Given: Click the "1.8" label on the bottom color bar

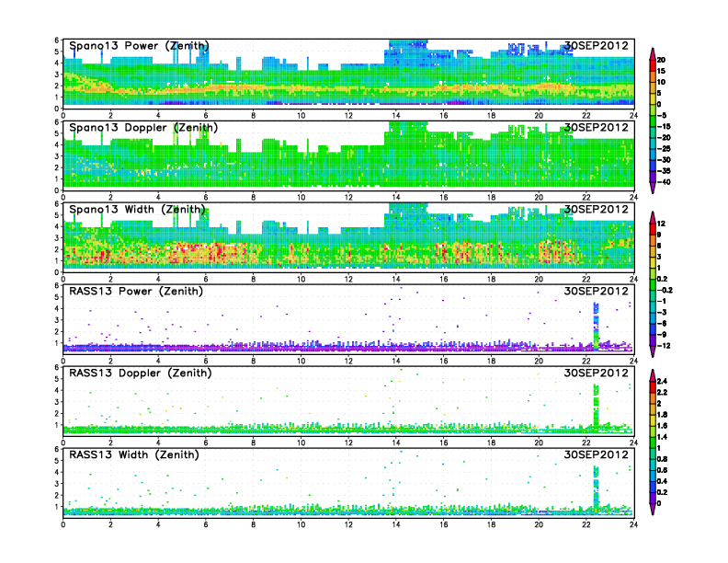Looking at the screenshot, I should (662, 414).
